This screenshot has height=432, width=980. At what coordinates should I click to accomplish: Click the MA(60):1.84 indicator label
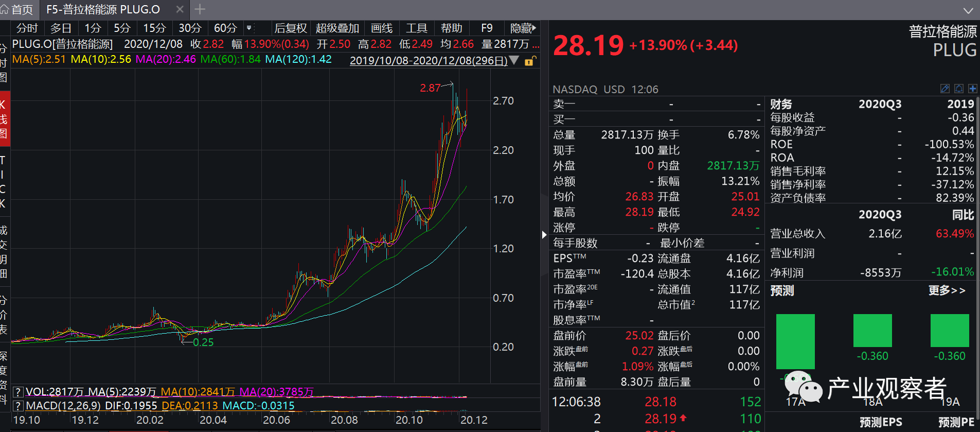tap(230, 59)
